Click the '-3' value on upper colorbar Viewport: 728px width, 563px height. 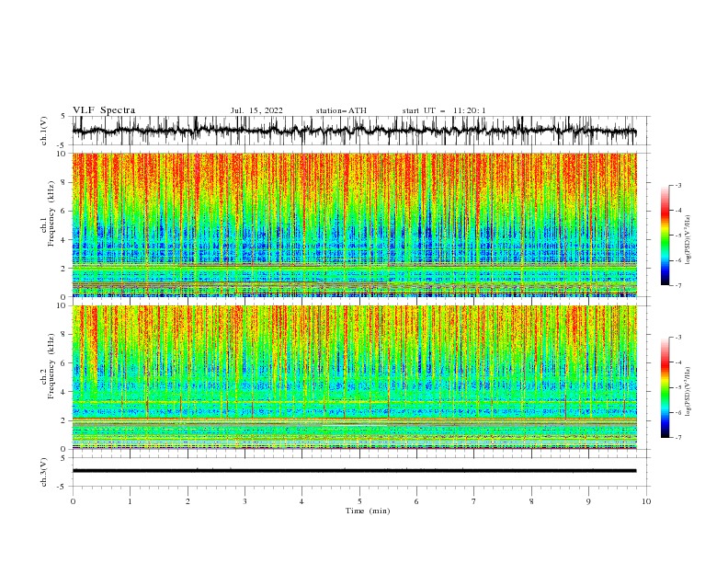(x=678, y=185)
